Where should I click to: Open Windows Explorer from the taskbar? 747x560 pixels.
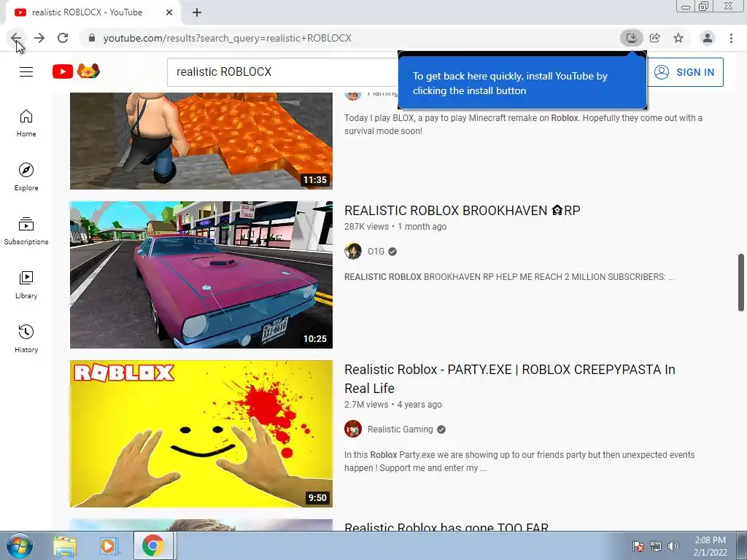pos(65,546)
